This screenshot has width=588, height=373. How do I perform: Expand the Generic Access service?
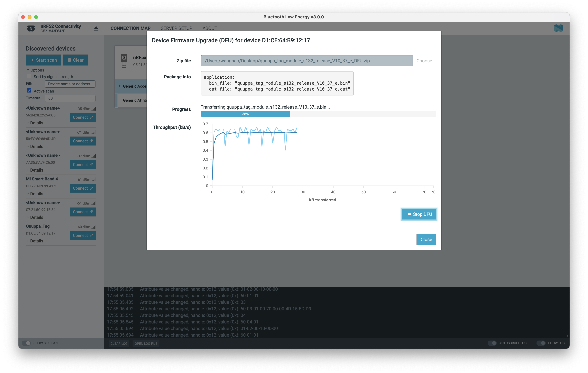coord(120,86)
